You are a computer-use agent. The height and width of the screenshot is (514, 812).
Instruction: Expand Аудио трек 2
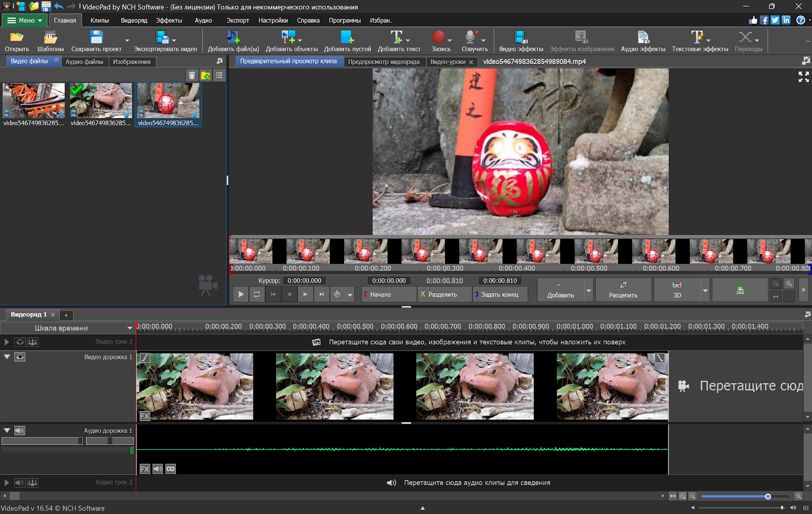[7, 483]
